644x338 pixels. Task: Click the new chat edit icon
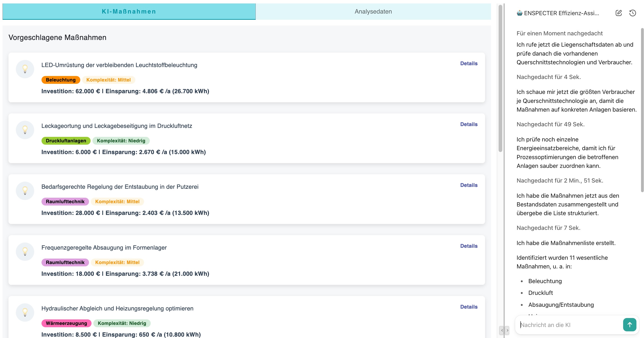pyautogui.click(x=618, y=13)
